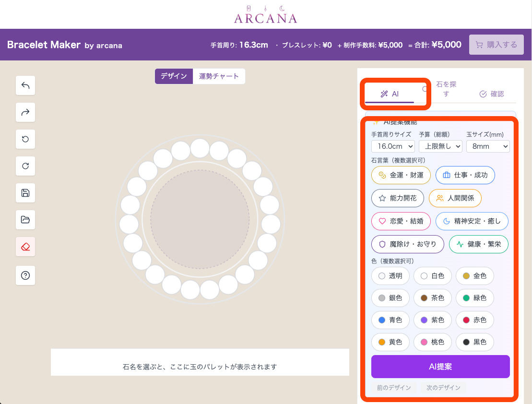Image resolution: width=532 pixels, height=404 pixels.
Task: Toggle the 金運・財運 stone meaning chip
Action: pyautogui.click(x=401, y=175)
